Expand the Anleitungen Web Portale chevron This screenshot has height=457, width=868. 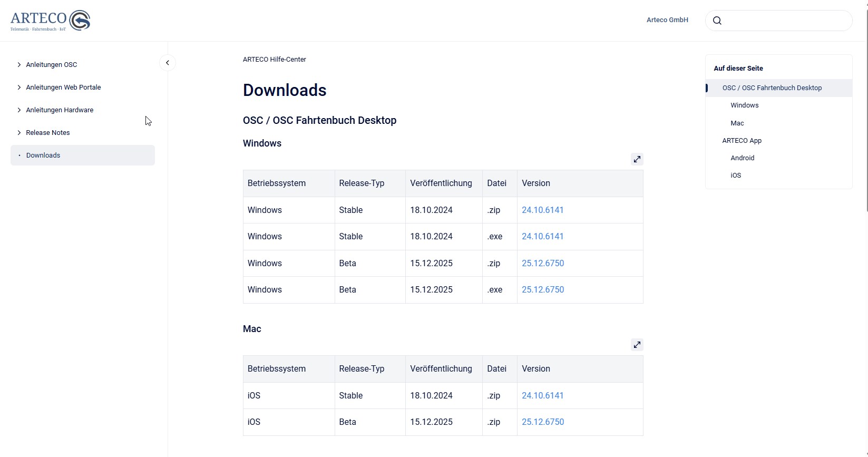pyautogui.click(x=19, y=87)
